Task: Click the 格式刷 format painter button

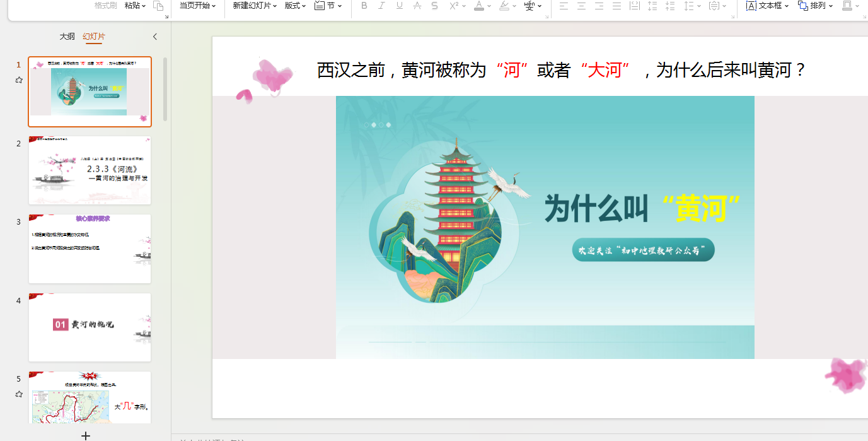Action: point(106,6)
